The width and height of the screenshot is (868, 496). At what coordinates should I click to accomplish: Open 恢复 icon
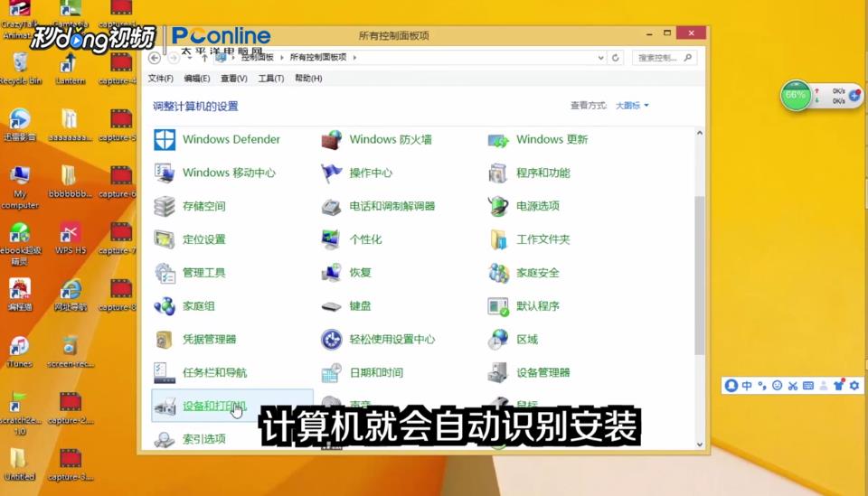[x=332, y=273]
